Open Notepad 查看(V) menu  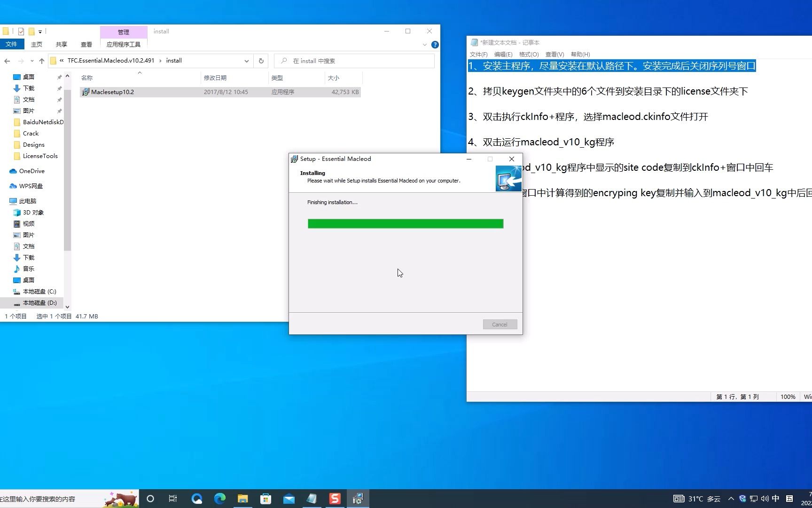pos(554,55)
